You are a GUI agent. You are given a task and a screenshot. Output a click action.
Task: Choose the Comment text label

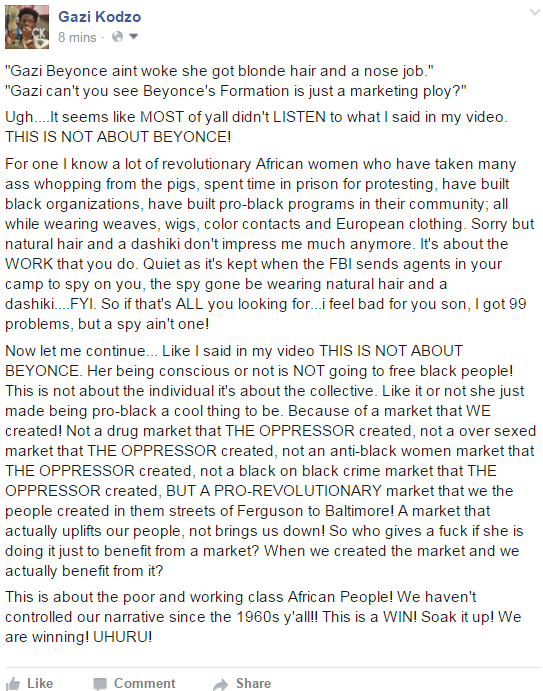pos(145,683)
